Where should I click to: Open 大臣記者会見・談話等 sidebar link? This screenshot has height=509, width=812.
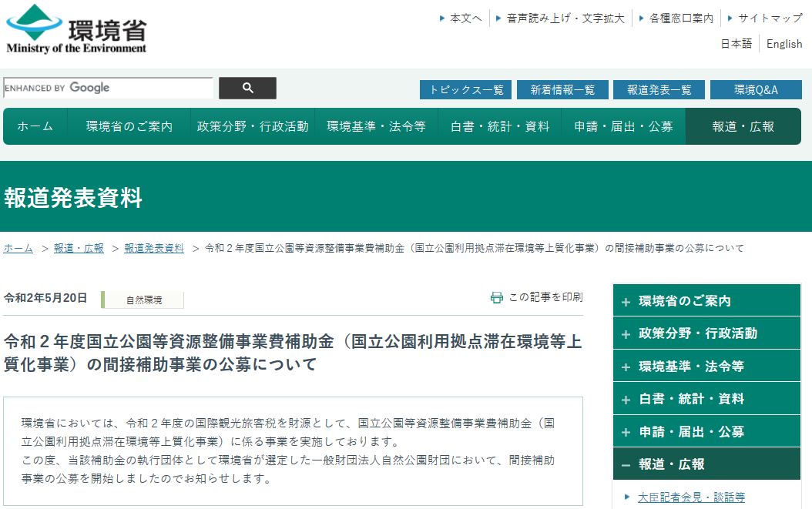pos(692,497)
